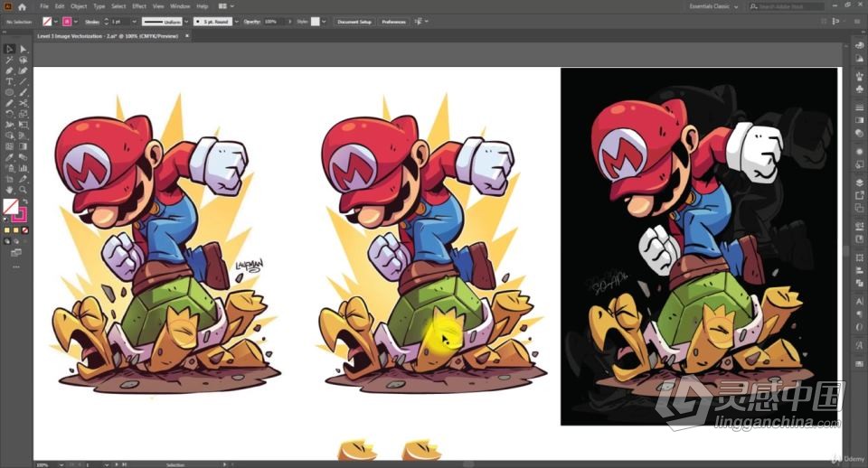
Task: Open the File menu
Action: (43, 6)
